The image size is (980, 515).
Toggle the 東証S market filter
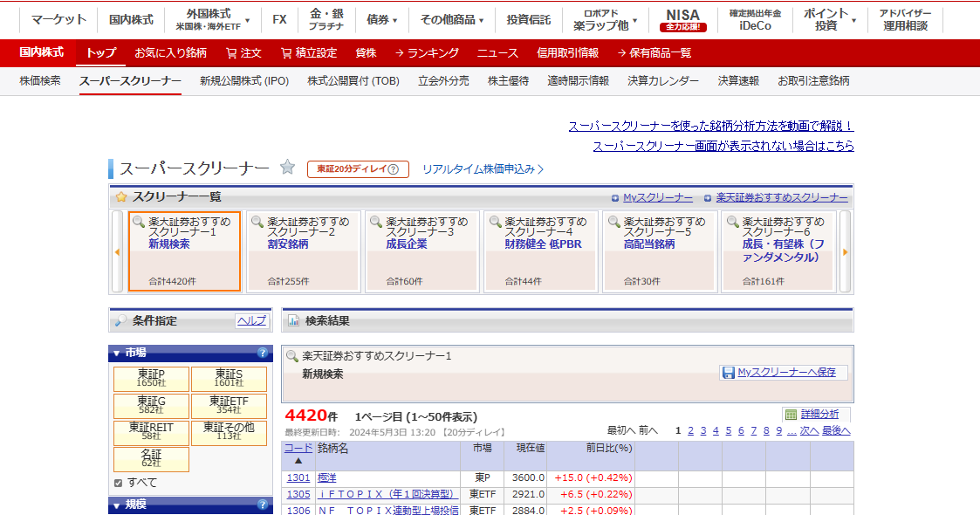[x=229, y=379]
